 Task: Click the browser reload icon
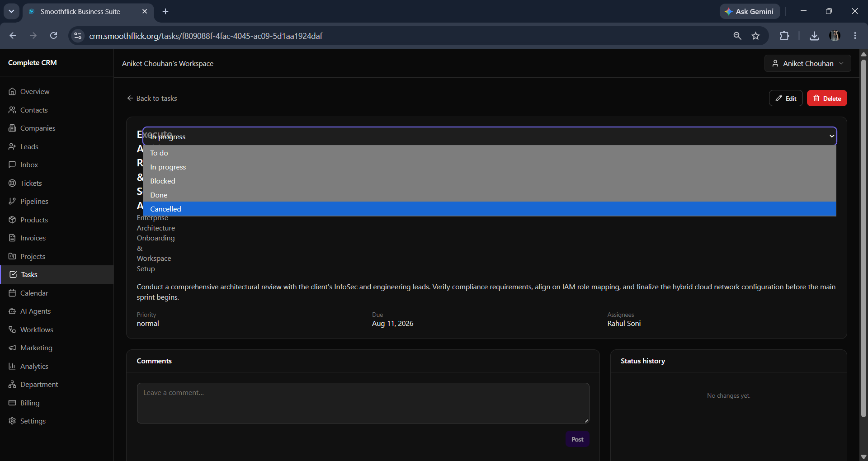tap(53, 36)
